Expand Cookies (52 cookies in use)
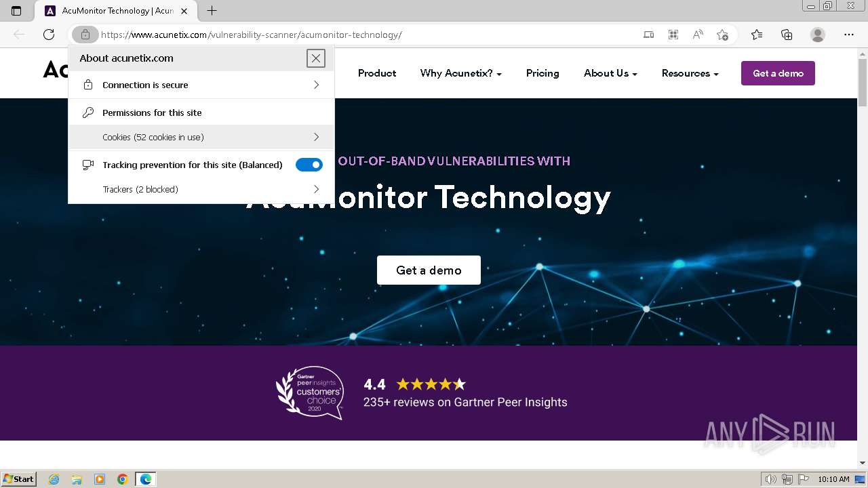 [201, 137]
